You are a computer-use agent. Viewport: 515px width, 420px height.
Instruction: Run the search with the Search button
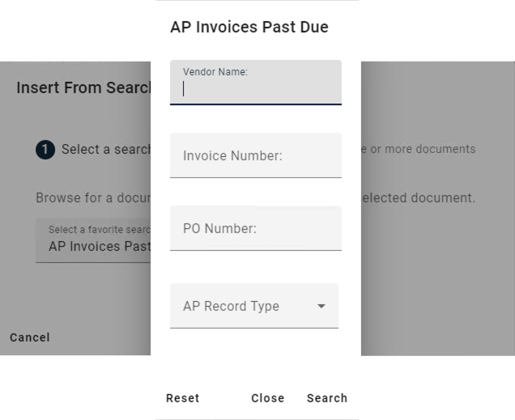pos(327,398)
